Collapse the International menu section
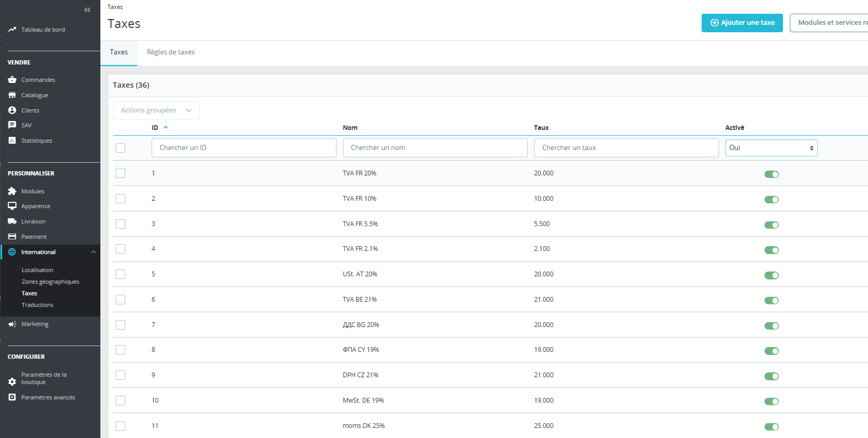This screenshot has height=438, width=868. [x=94, y=252]
